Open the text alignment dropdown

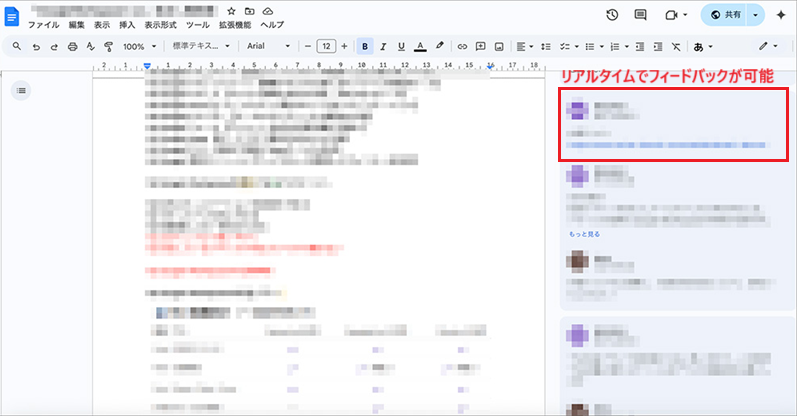click(524, 46)
